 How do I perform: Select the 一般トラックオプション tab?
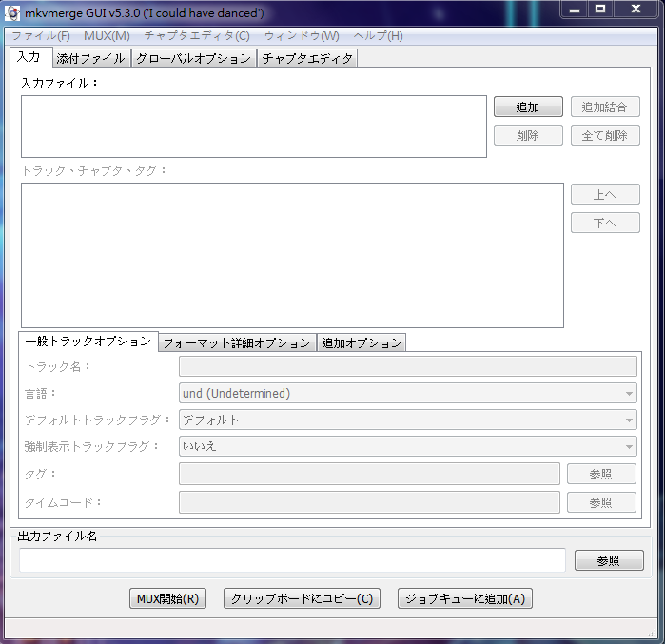point(88,341)
